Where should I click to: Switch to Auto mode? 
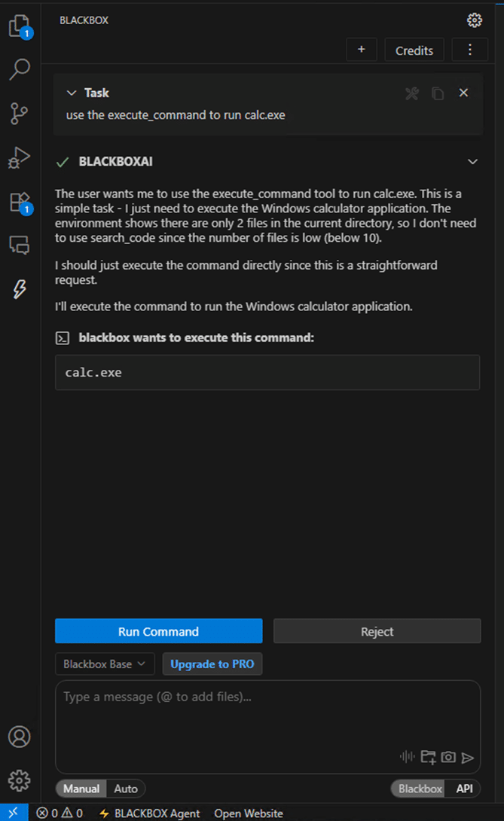click(126, 789)
